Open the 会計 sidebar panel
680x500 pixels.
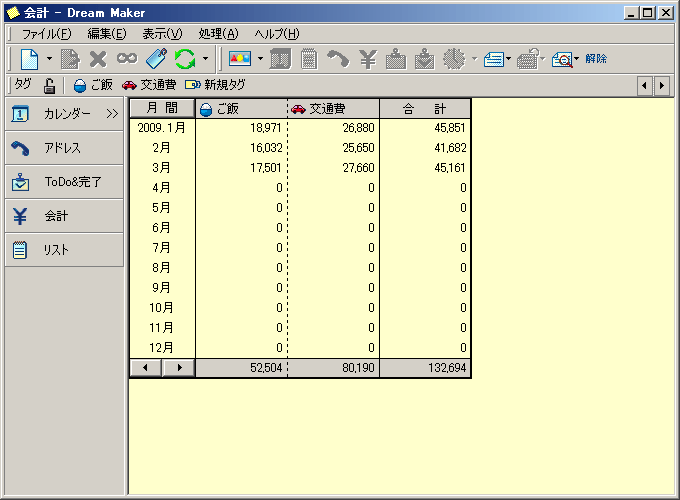click(64, 216)
